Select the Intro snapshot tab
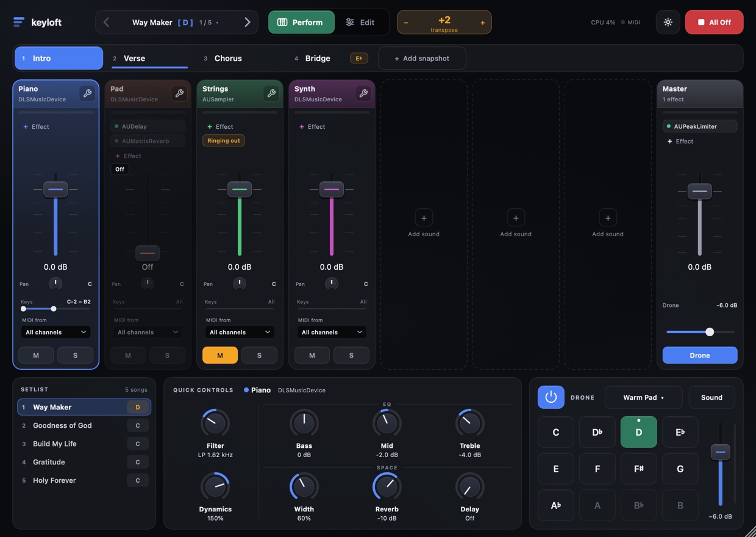This screenshot has width=756, height=537. click(59, 58)
